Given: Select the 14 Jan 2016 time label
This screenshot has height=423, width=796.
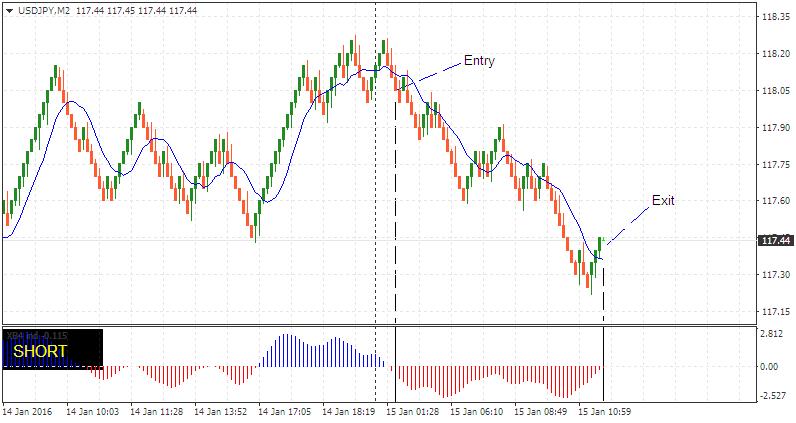Looking at the screenshot, I should (27, 411).
